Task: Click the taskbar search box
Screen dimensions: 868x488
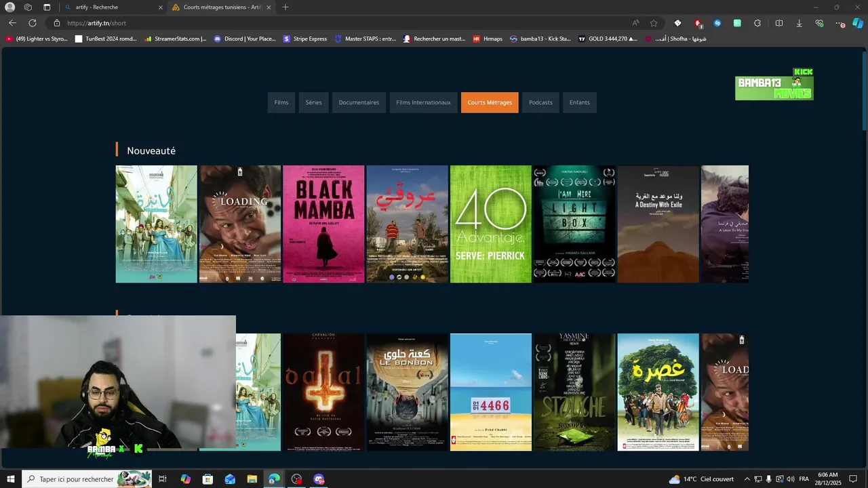Action: (87, 479)
